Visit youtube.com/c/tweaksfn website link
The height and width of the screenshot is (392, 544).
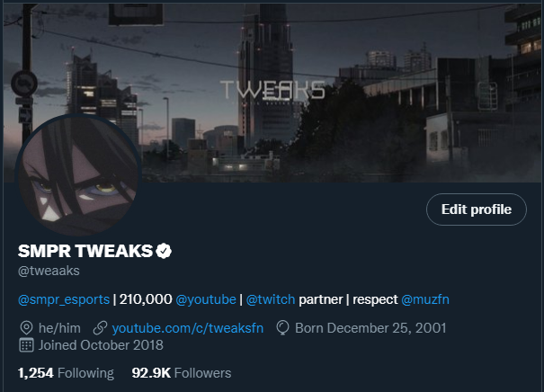pos(188,328)
